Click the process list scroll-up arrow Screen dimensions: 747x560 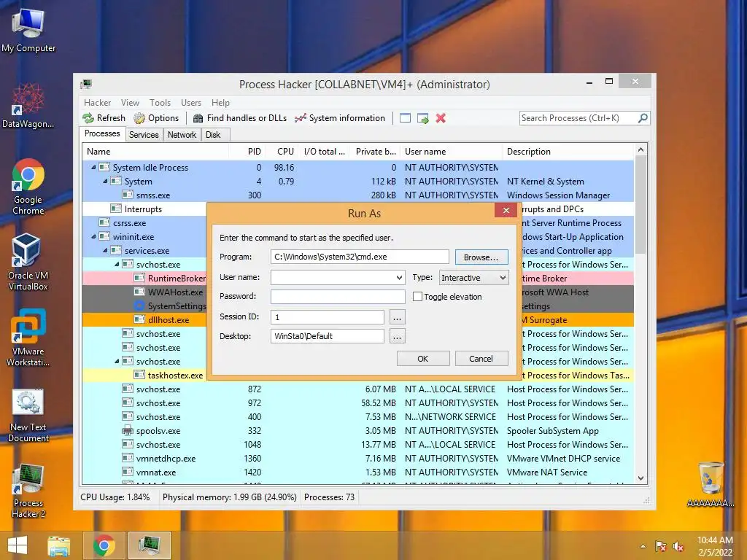[x=640, y=150]
